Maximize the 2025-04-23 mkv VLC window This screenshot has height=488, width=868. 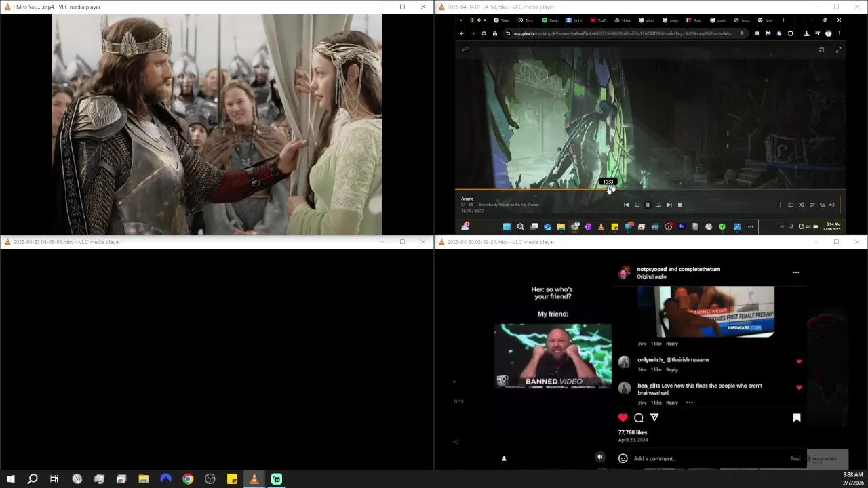click(x=402, y=242)
